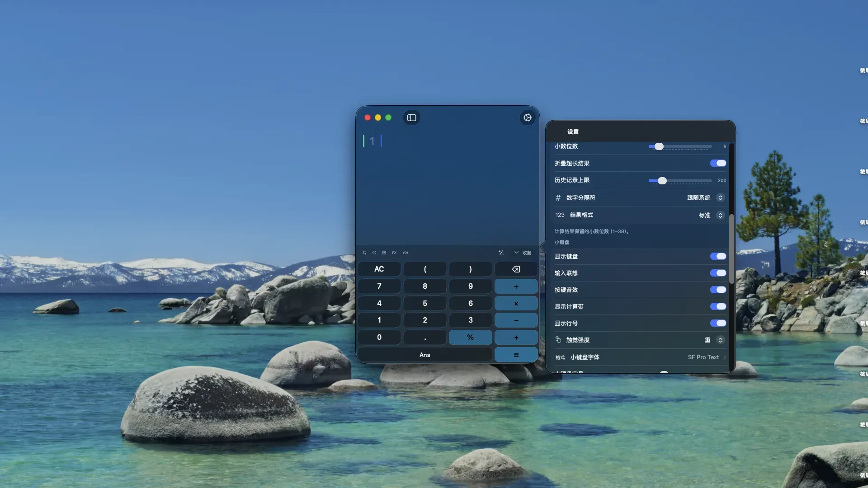Click the Ans key
This screenshot has height=488, width=868.
click(425, 355)
